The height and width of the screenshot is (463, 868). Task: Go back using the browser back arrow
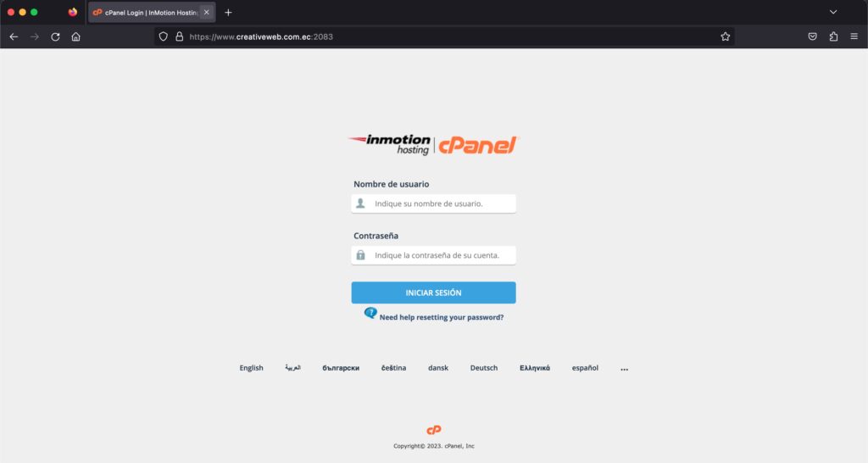14,36
